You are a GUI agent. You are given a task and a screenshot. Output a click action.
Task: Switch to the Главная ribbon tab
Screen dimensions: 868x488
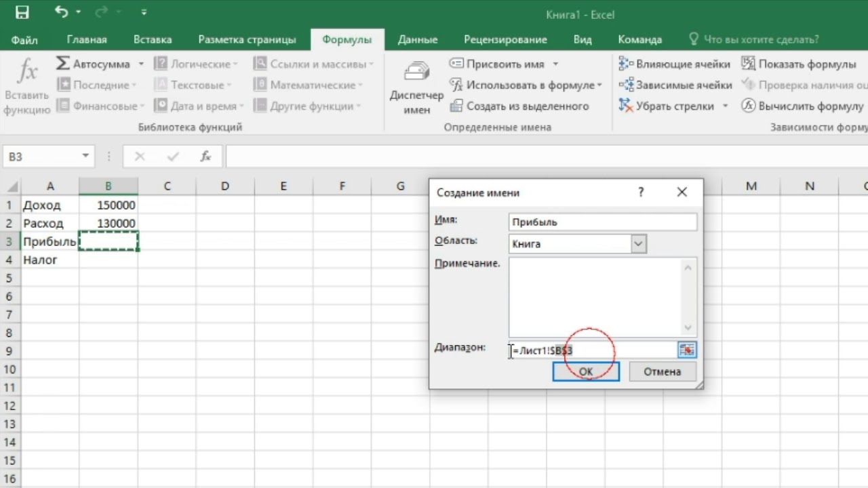[x=87, y=39]
